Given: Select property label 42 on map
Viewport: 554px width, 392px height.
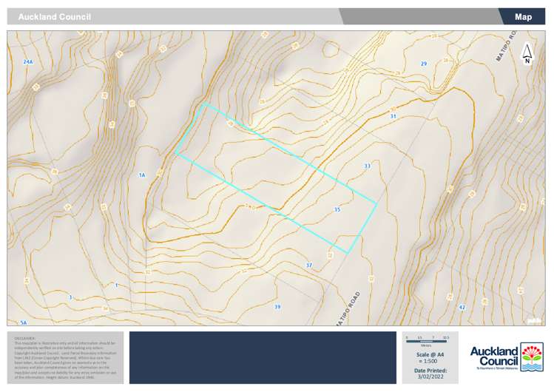Looking at the screenshot, I should [x=462, y=306].
